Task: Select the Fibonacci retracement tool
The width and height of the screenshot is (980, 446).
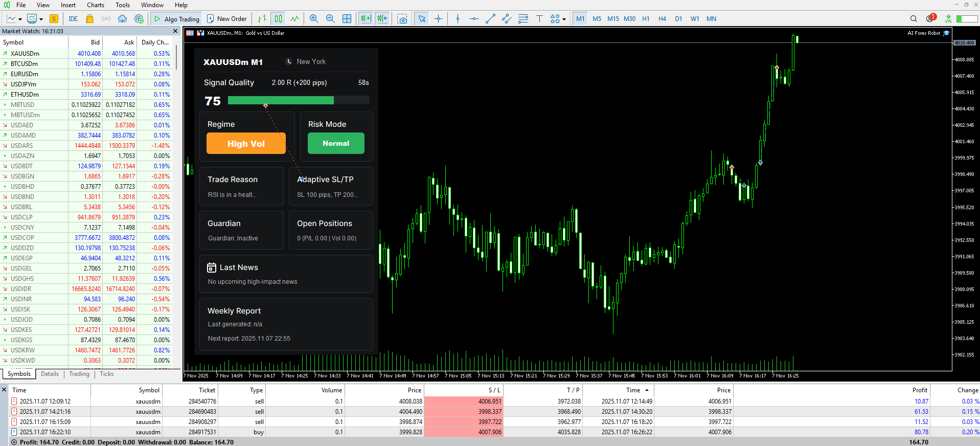Action: click(x=523, y=19)
